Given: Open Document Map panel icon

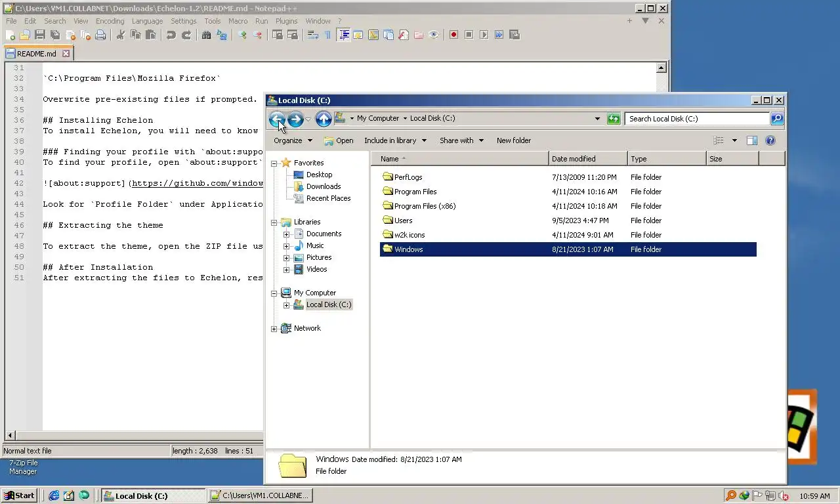Looking at the screenshot, I should (x=373, y=35).
